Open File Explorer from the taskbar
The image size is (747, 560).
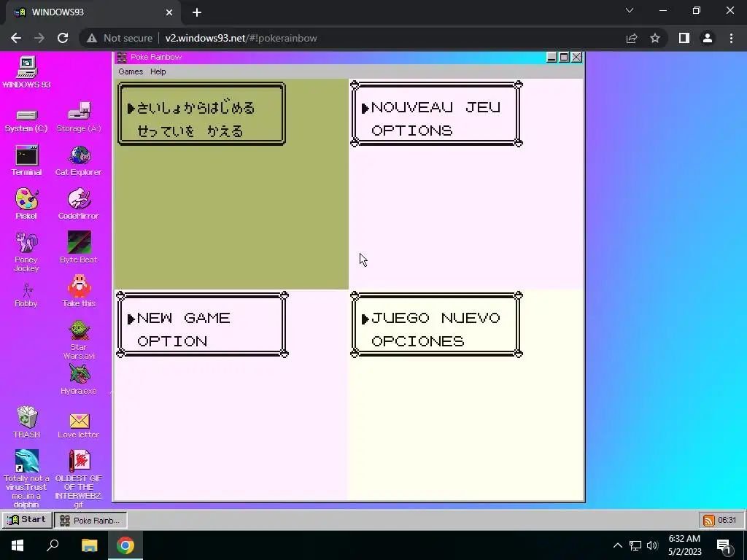(89, 545)
